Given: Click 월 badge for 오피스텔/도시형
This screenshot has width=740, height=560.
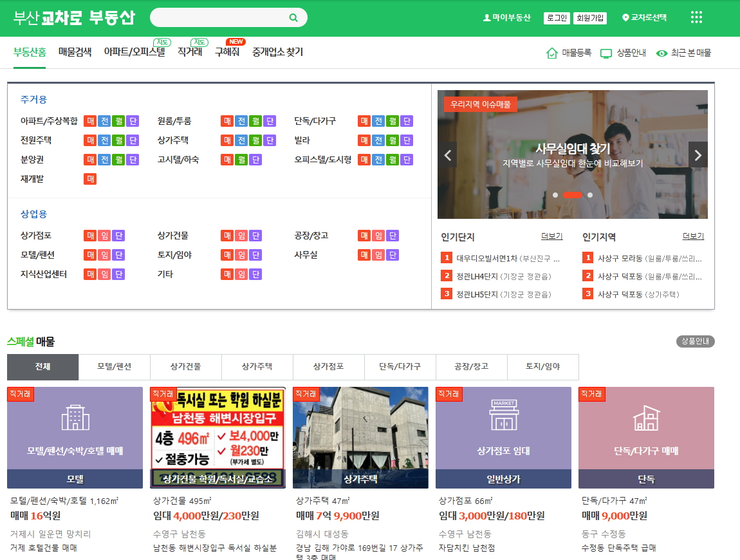Looking at the screenshot, I should (392, 160).
